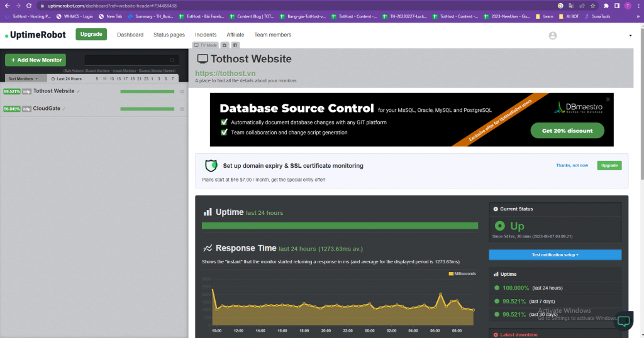Click the Twitter icon tab

pyautogui.click(x=225, y=45)
